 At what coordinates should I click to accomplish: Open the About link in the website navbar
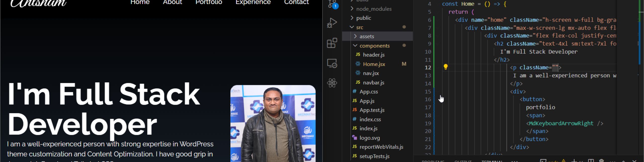coord(172,2)
